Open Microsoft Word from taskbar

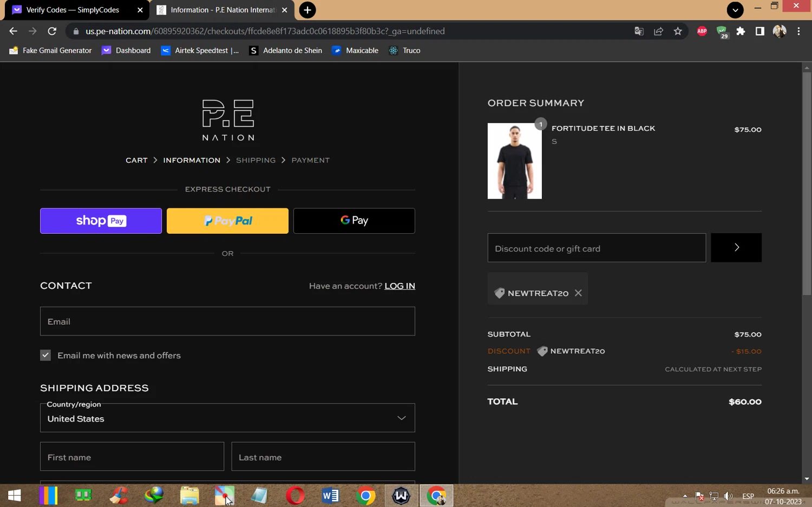[x=330, y=495]
